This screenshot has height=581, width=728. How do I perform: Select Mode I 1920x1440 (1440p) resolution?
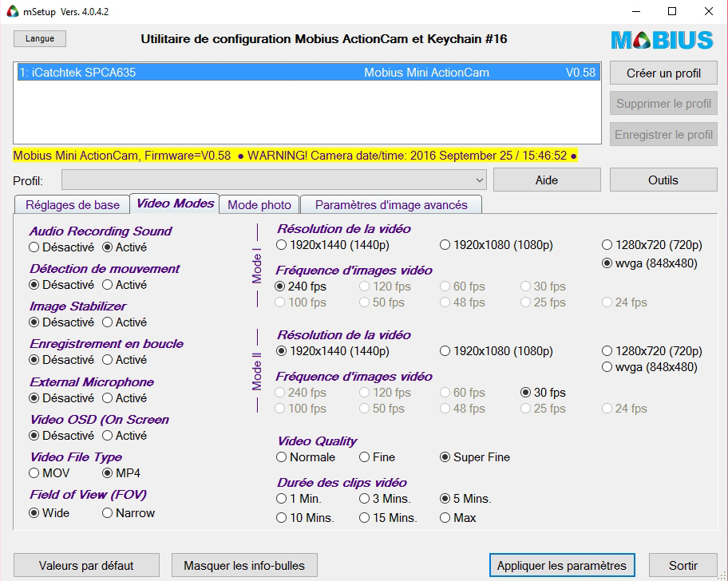point(333,244)
